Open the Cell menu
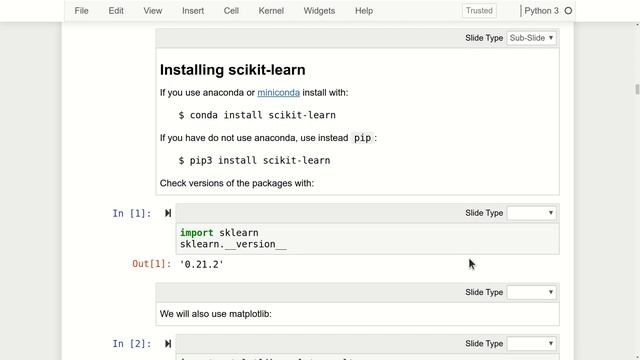This screenshot has width=640, height=360. point(231,11)
